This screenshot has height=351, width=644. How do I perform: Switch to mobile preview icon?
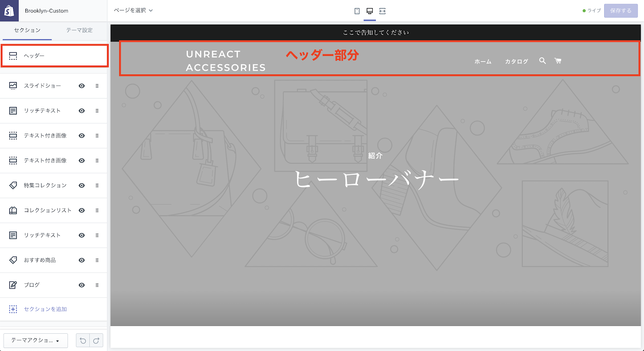tap(357, 11)
